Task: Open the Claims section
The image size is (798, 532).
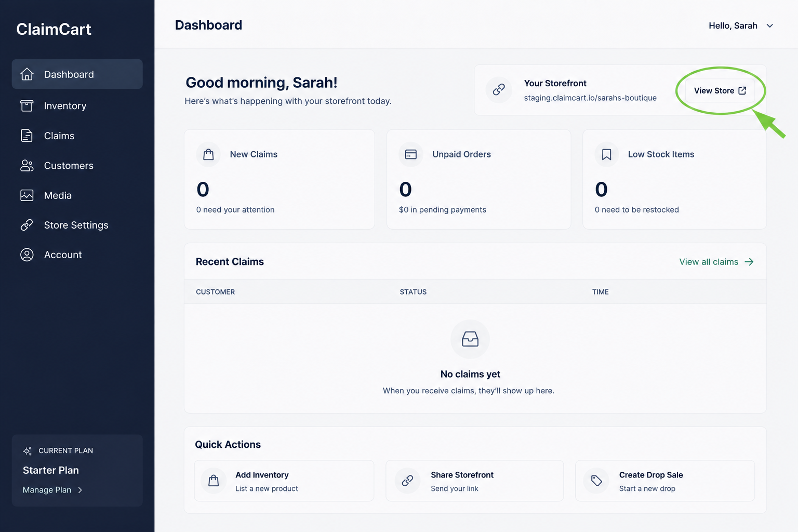Action: pyautogui.click(x=77, y=136)
